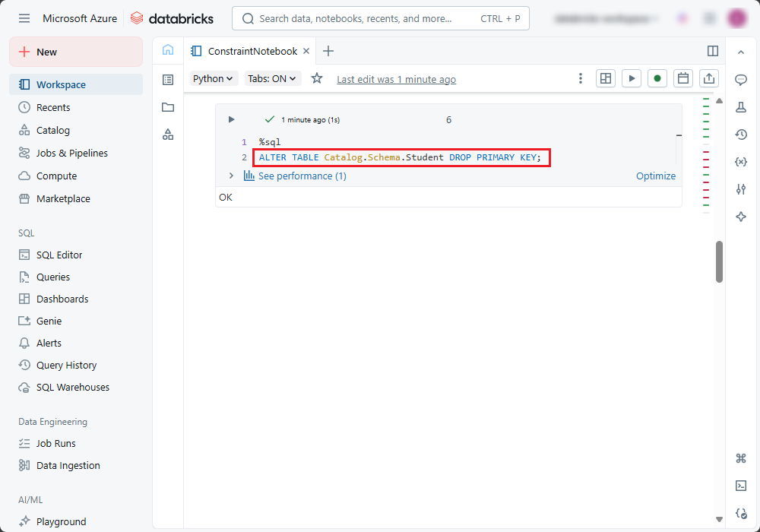Open the workspace folder browser icon
This screenshot has height=532, width=760.
(x=168, y=107)
